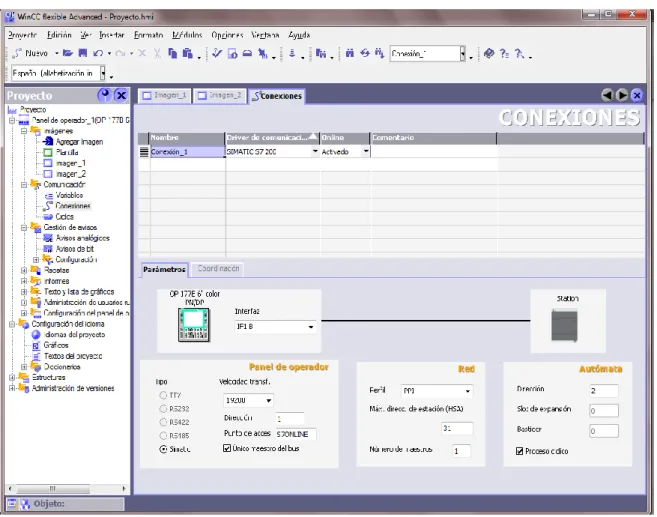Toggle Único maestro del bus checkbox
The image size is (657, 517).
[227, 448]
